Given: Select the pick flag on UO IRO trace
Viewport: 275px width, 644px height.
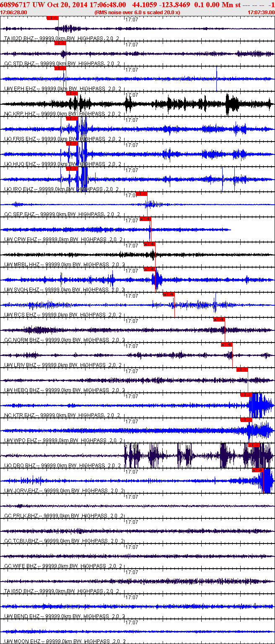Looking at the screenshot, I should pos(72,169).
